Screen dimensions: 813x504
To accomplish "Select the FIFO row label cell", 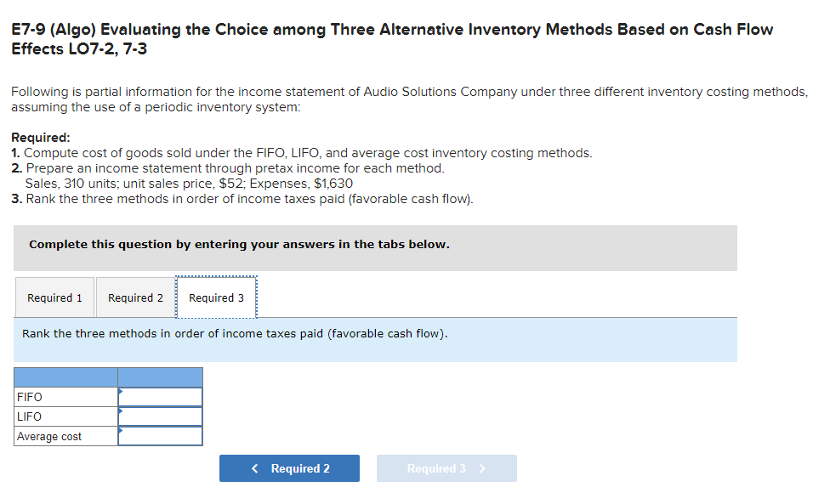I will [x=65, y=397].
